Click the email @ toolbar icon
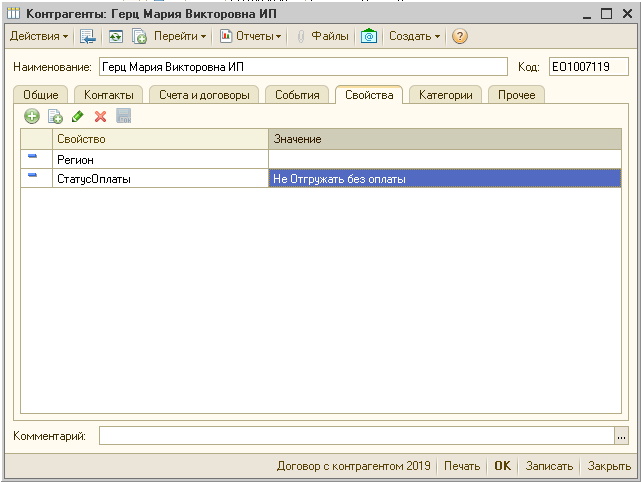The image size is (641, 482). [x=369, y=36]
